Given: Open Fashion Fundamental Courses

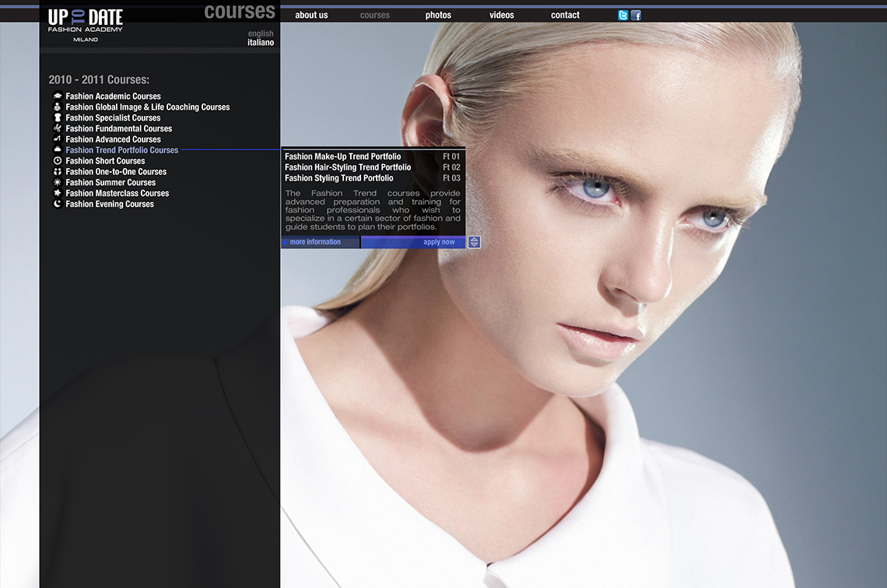Looking at the screenshot, I should pos(119,128).
